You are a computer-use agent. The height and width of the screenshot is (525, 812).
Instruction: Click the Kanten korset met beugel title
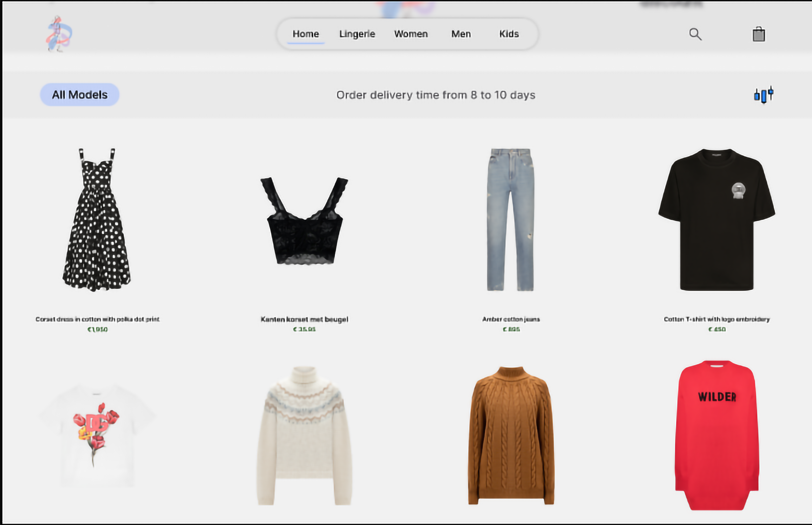(304, 319)
